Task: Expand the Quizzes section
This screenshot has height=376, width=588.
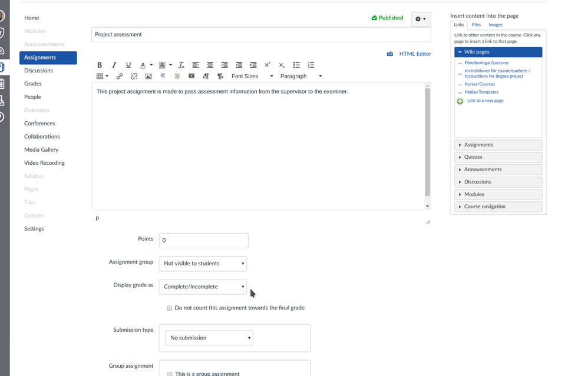Action: point(498,157)
